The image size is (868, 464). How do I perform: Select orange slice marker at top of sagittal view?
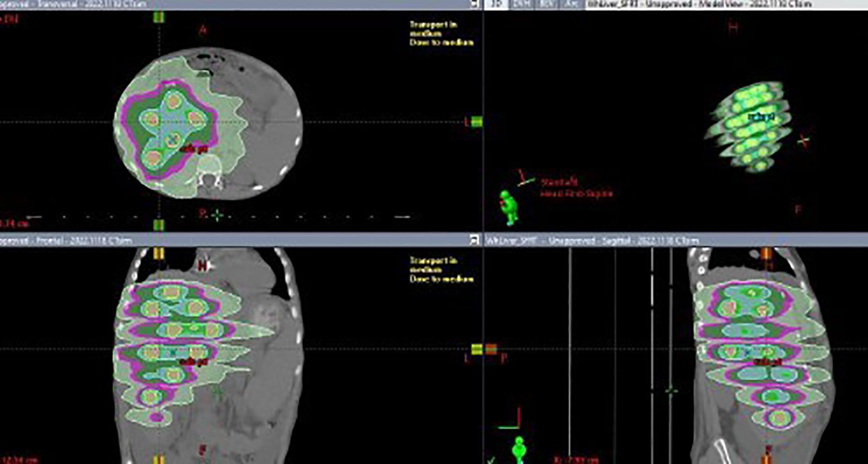767,254
